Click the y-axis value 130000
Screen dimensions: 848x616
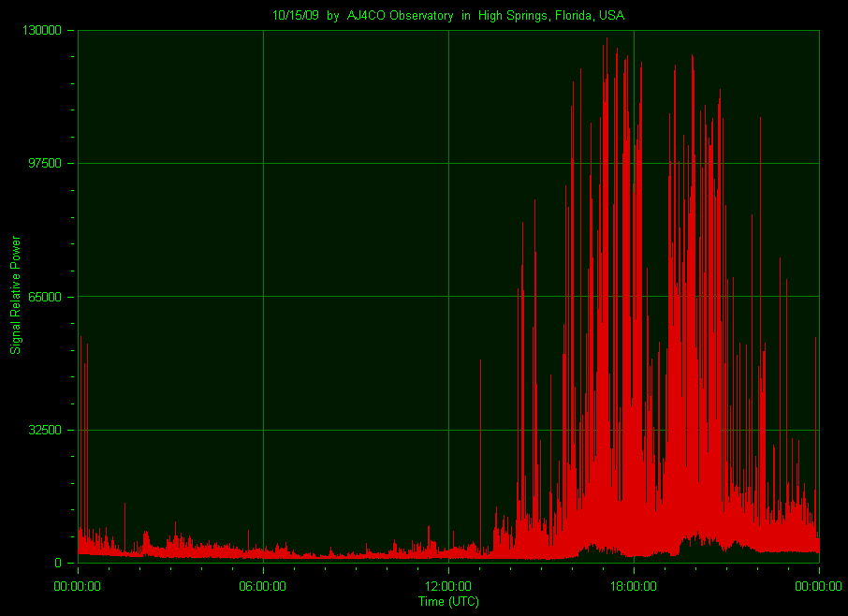coord(42,30)
